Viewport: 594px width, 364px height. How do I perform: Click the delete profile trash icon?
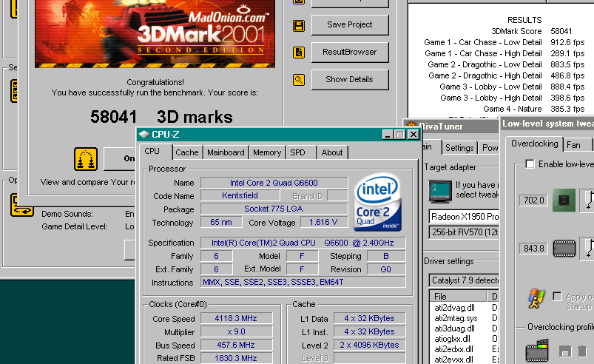click(583, 351)
